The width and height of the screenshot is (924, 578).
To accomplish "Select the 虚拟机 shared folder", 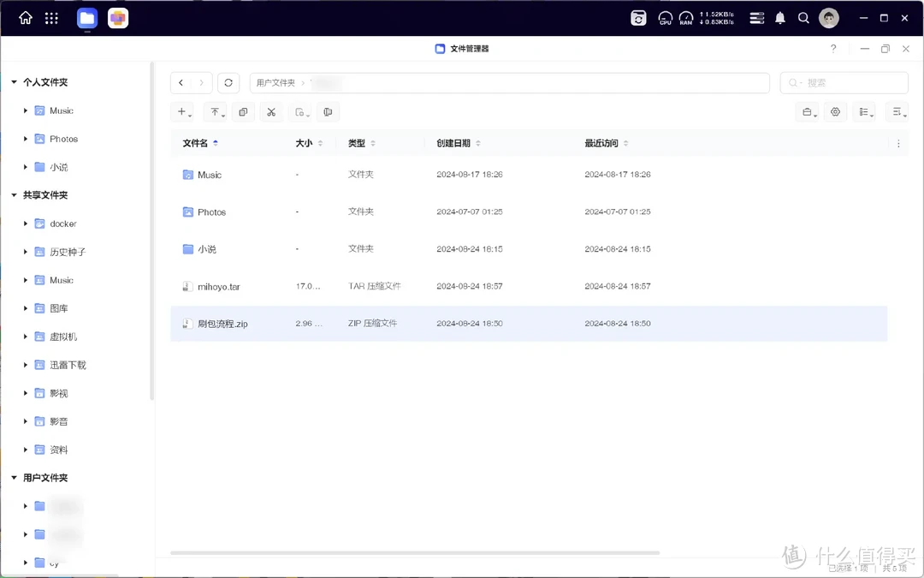I will 63,337.
